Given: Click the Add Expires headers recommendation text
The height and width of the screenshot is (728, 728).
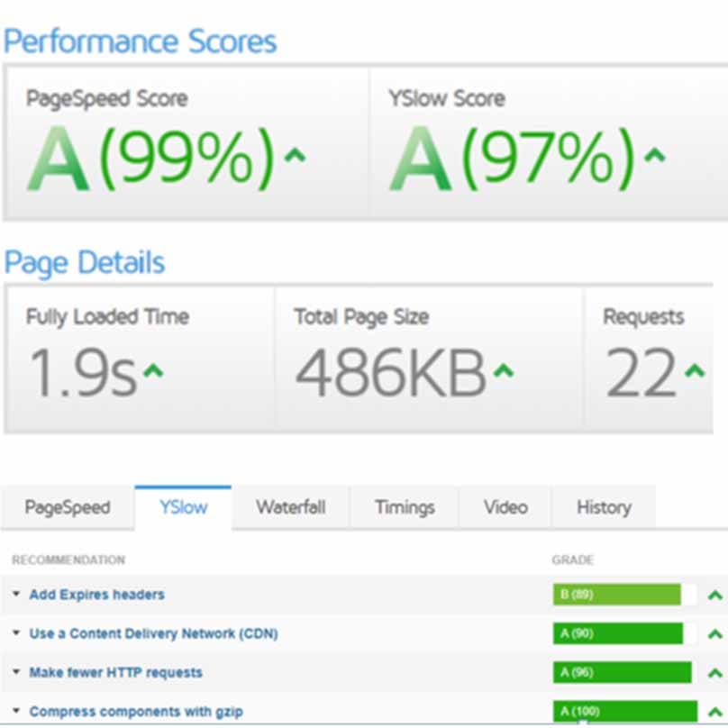Looking at the screenshot, I should pyautogui.click(x=96, y=595).
